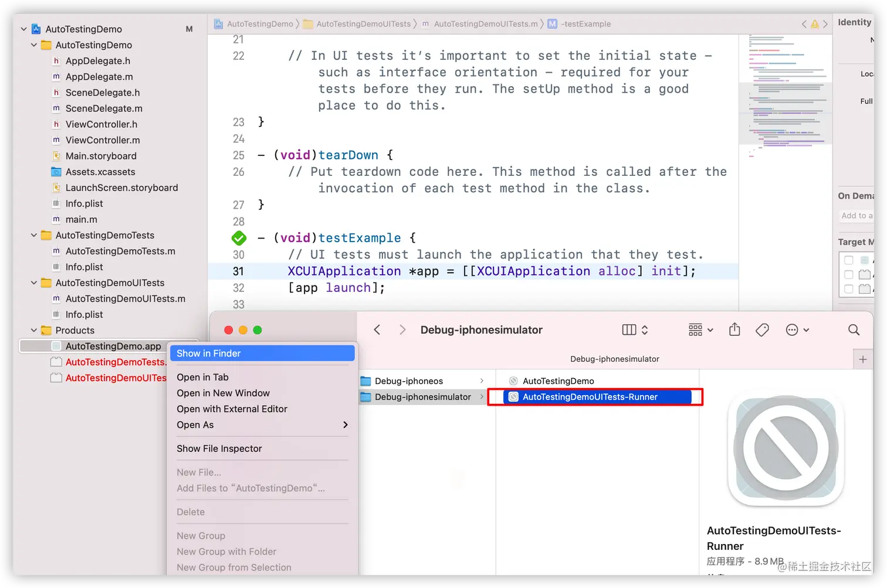Image resolution: width=887 pixels, height=588 pixels.
Task: Add a new Finder tab
Action: 863,359
